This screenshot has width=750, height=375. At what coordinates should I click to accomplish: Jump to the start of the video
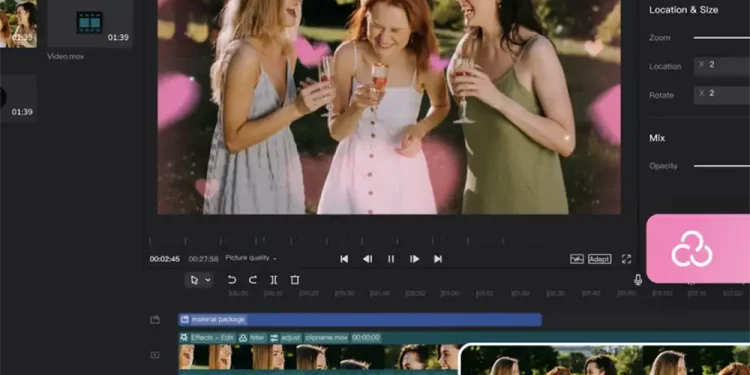coord(344,259)
